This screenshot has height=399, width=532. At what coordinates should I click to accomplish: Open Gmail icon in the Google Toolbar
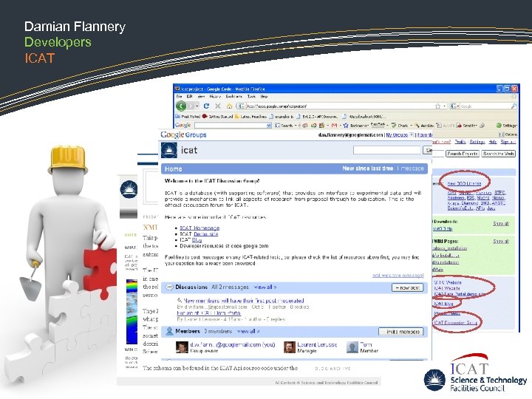coord(334,126)
